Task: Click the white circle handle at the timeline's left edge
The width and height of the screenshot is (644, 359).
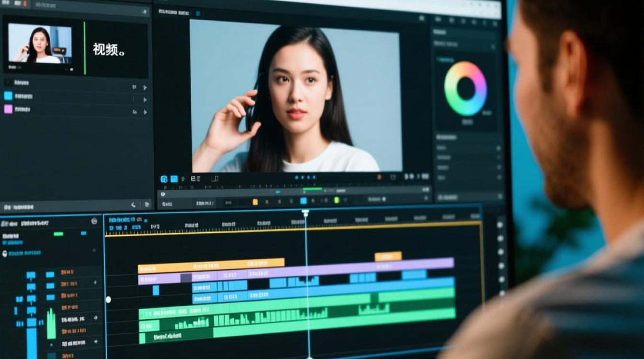Action: (x=108, y=300)
